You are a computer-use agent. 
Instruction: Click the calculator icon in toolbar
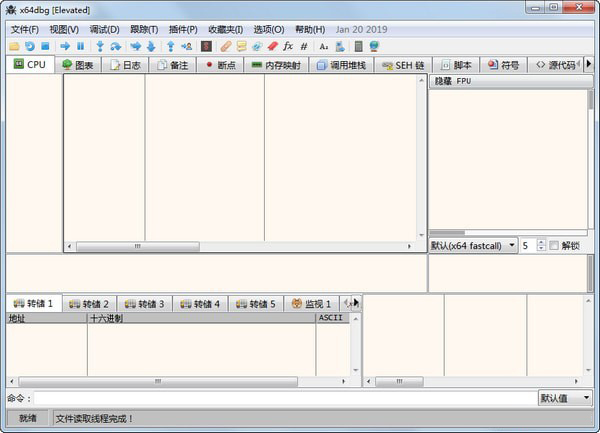pyautogui.click(x=358, y=46)
